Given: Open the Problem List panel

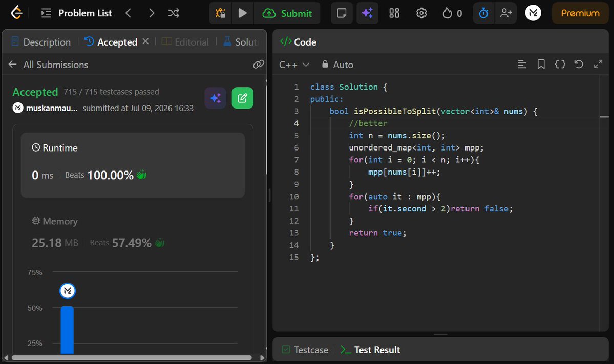Looking at the screenshot, I should point(77,13).
